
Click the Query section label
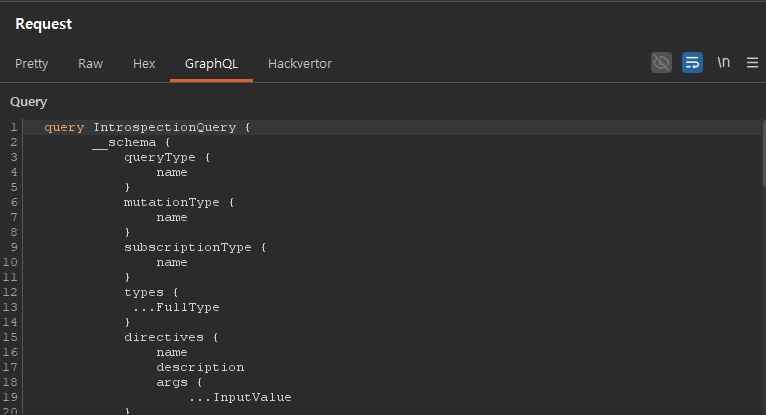(28, 102)
